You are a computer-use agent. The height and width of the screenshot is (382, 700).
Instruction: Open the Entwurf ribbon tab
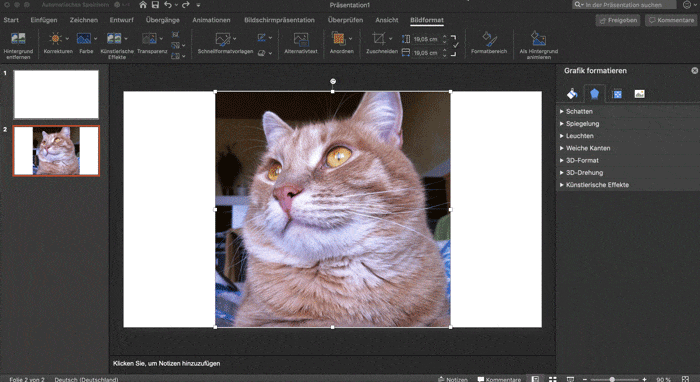[121, 20]
